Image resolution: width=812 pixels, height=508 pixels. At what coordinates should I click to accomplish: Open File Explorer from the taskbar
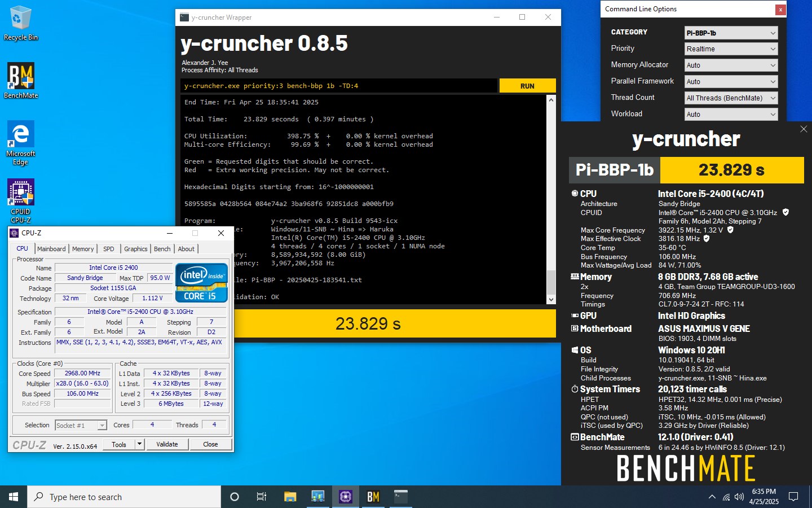(x=290, y=497)
